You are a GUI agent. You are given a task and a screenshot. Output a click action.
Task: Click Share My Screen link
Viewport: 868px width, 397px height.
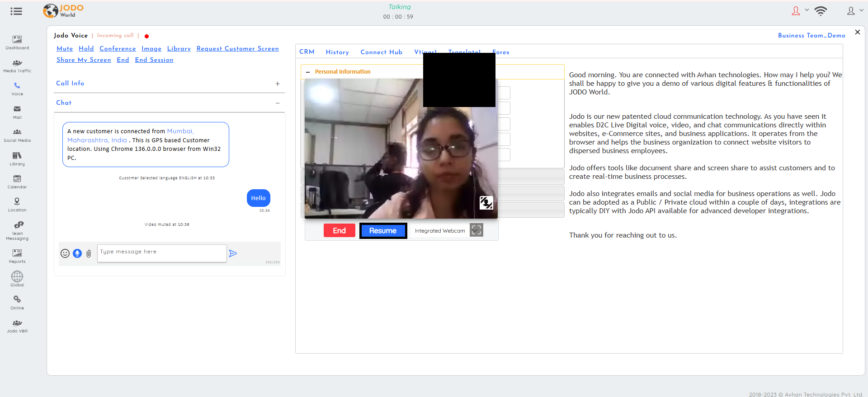click(x=84, y=60)
